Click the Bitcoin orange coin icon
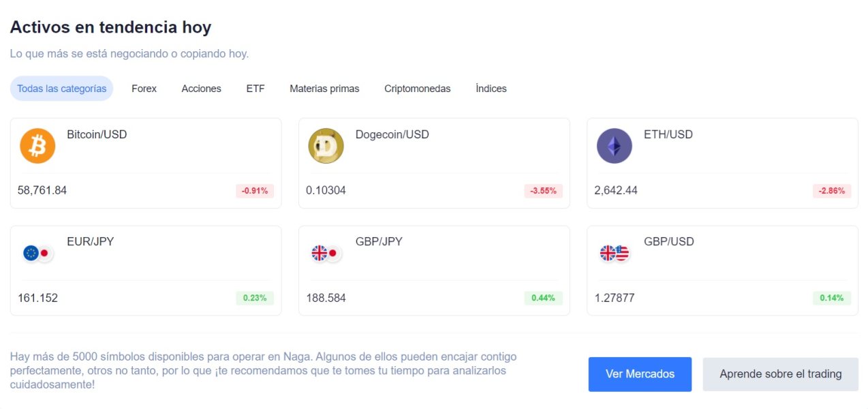The height and width of the screenshot is (409, 868). click(x=37, y=146)
